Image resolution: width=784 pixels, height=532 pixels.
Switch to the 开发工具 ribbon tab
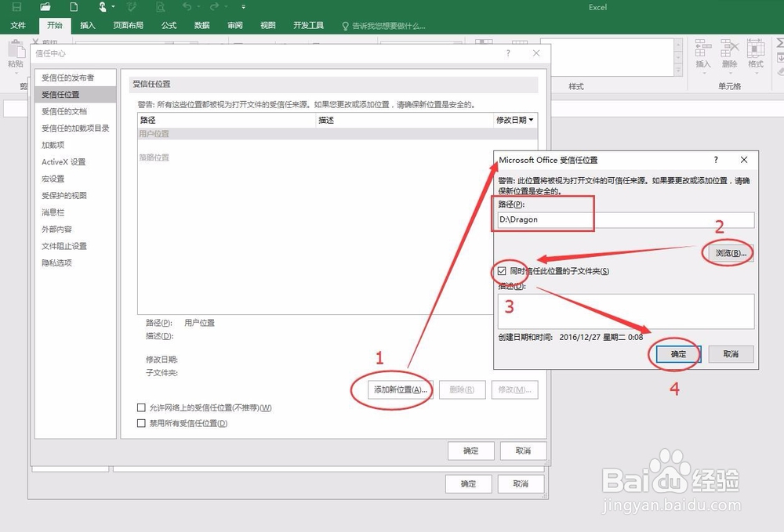308,24
